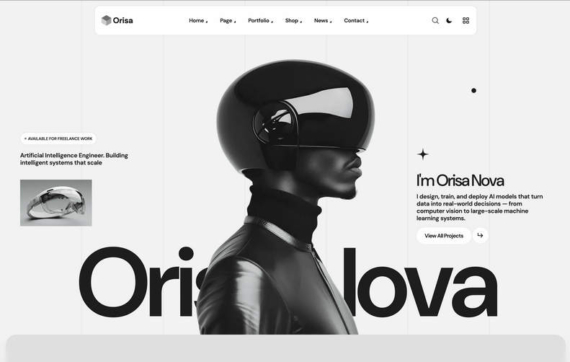This screenshot has width=570, height=362.
Task: Open the Contact menu item
Action: (356, 20)
